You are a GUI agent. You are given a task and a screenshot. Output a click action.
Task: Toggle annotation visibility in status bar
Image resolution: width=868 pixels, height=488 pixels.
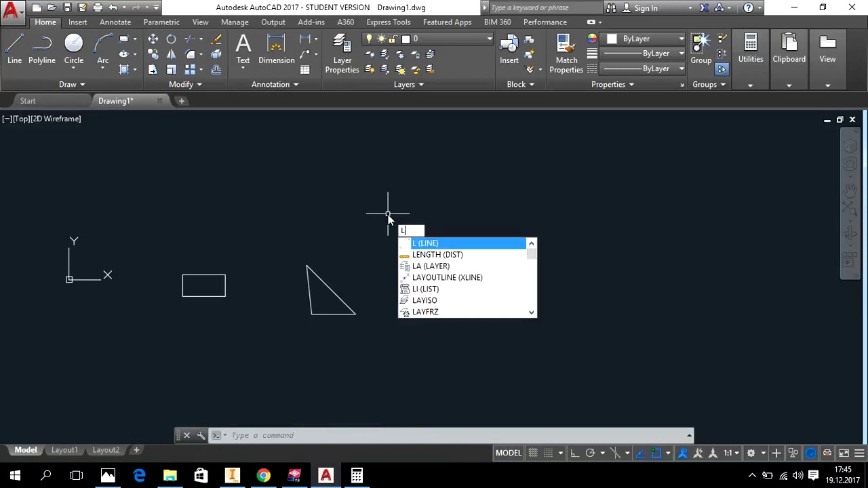[x=683, y=453]
